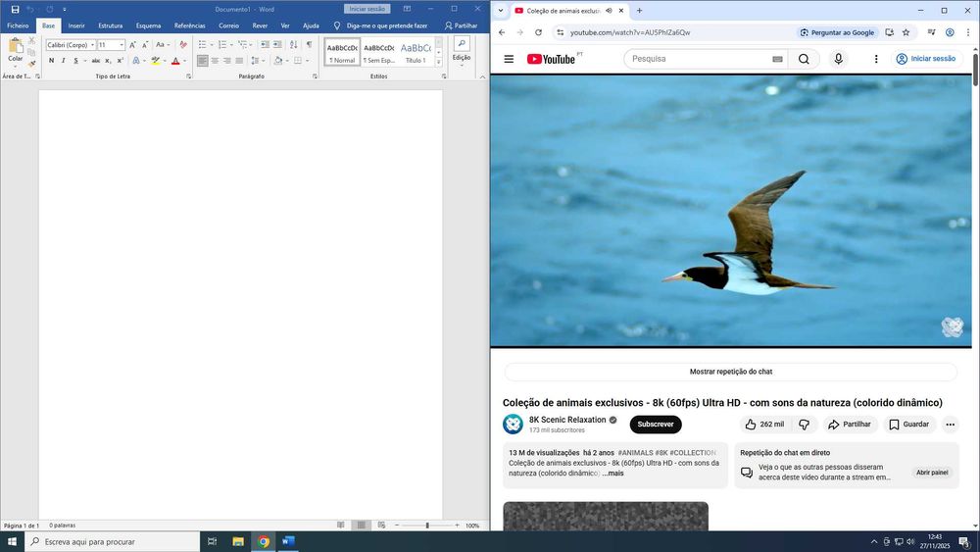Open the Calibri (Corpo) font name dropdown
The width and height of the screenshot is (980, 552).
pyautogui.click(x=92, y=45)
